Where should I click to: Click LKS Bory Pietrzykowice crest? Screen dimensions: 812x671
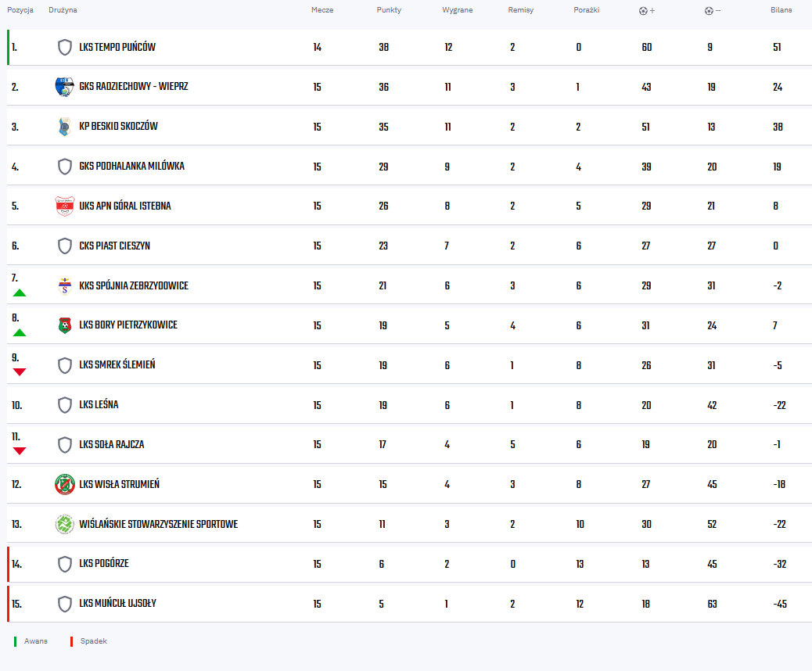coord(64,325)
